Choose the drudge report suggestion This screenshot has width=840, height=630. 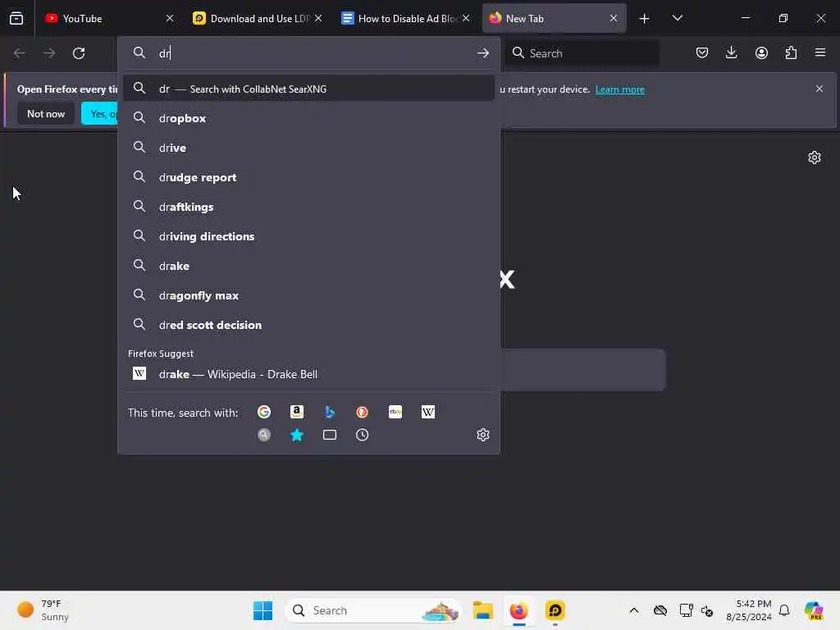tap(308, 177)
